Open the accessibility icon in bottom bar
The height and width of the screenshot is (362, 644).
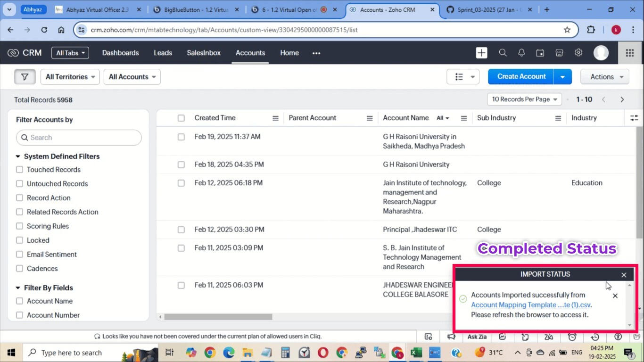click(x=618, y=337)
